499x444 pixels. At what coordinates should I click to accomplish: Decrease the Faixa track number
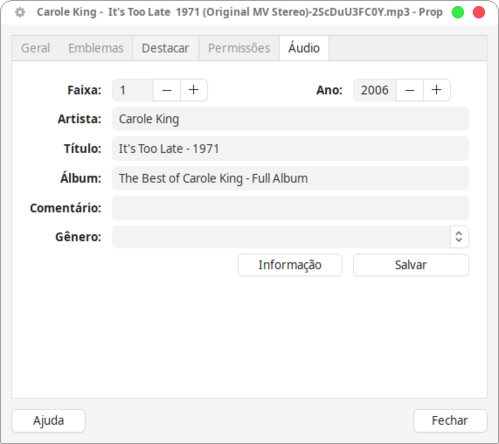point(167,90)
